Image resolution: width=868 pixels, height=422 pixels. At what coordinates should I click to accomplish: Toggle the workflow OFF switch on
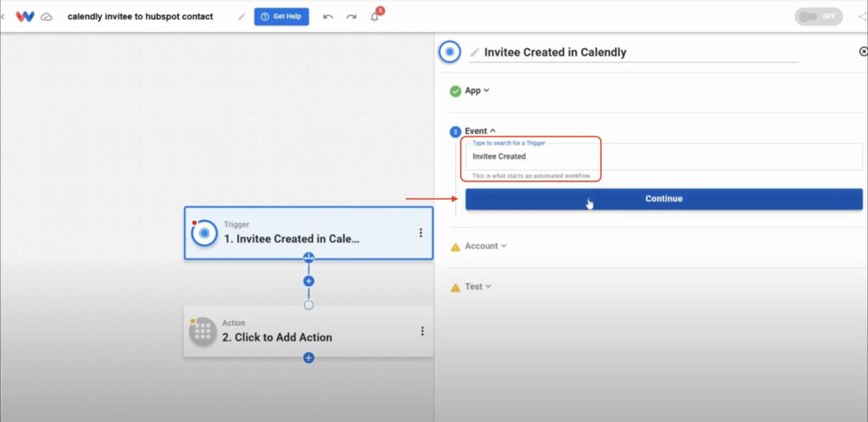point(818,17)
